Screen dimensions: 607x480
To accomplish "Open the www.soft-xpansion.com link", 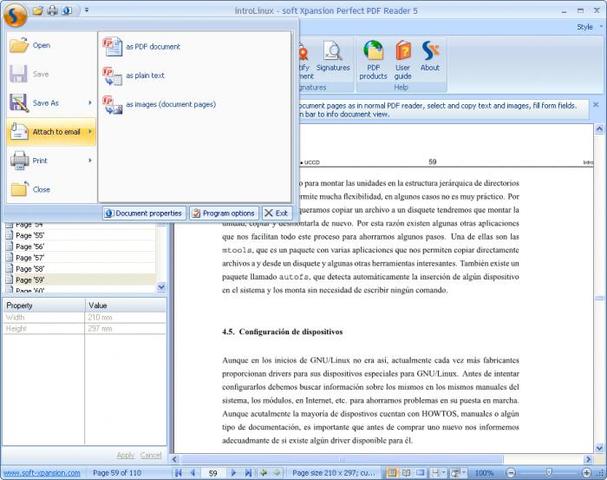I will pos(41,473).
